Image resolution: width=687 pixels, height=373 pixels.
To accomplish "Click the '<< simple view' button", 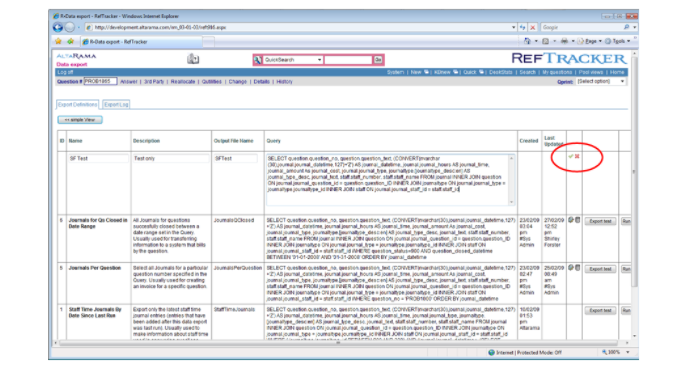I will pos(80,120).
